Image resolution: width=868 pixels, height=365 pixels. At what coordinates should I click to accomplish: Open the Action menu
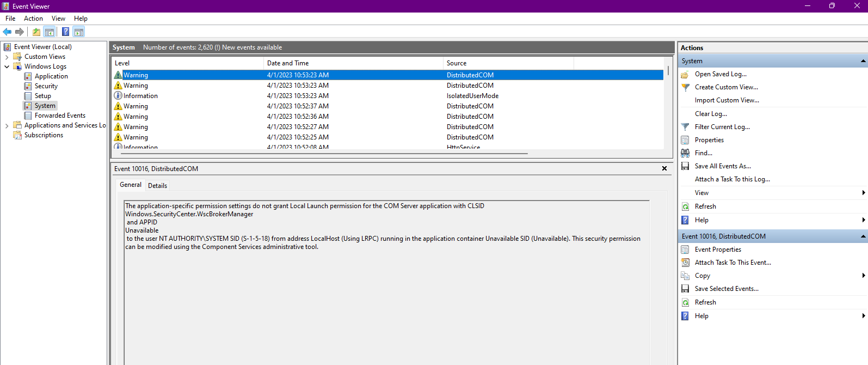(x=33, y=19)
